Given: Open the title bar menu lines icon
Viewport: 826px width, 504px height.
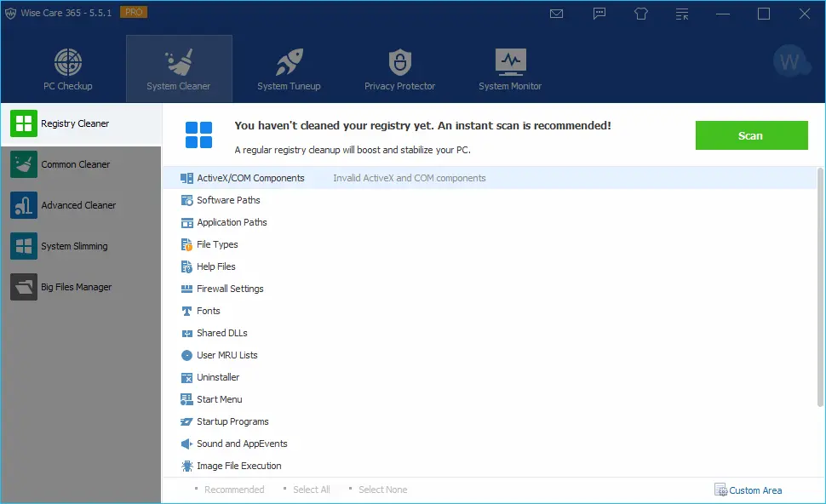Looking at the screenshot, I should tap(681, 14).
